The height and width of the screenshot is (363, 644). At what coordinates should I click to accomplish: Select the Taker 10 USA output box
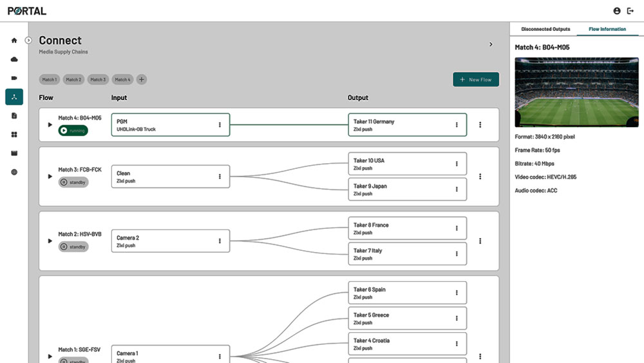408,164
